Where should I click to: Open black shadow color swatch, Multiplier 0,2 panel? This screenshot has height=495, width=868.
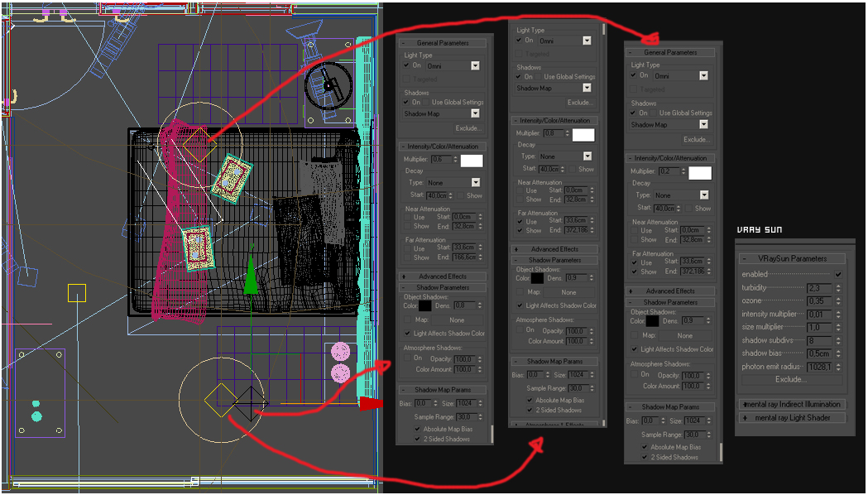click(x=652, y=320)
